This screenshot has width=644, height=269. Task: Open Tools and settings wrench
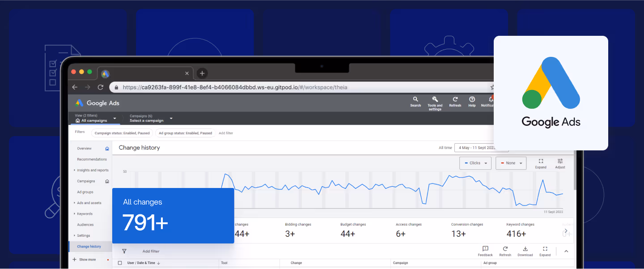pos(435,103)
